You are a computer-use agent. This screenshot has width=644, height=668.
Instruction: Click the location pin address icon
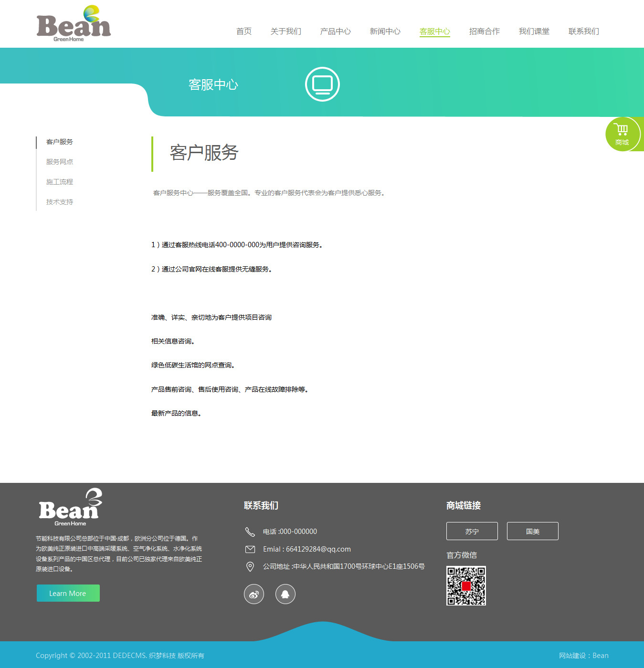click(250, 566)
